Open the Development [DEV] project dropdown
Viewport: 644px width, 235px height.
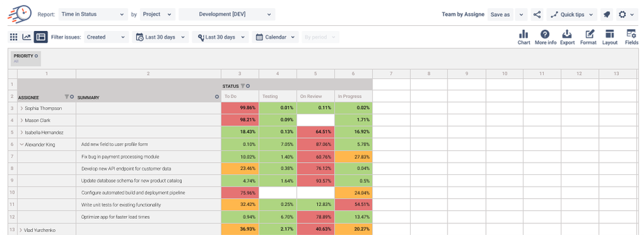pyautogui.click(x=227, y=14)
